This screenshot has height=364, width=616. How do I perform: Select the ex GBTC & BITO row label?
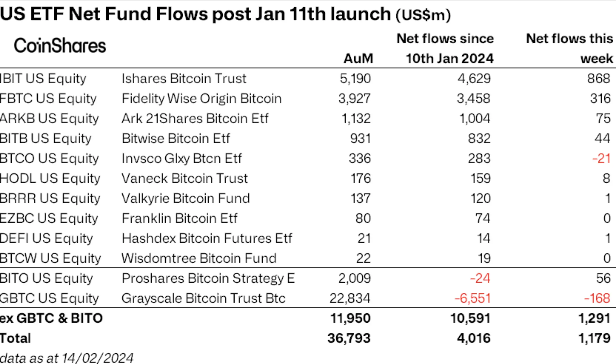[51, 318]
